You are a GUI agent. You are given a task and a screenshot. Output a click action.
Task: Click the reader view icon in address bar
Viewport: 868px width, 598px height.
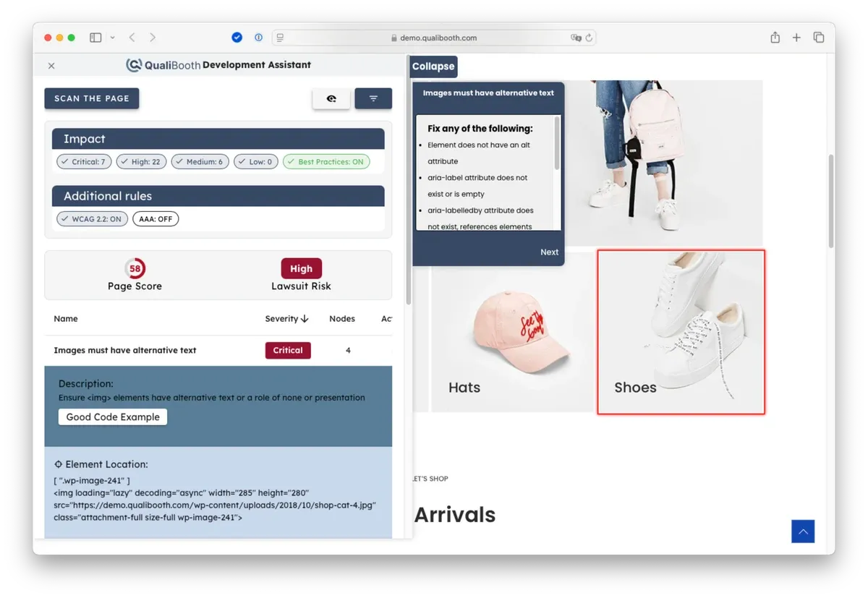coord(281,38)
